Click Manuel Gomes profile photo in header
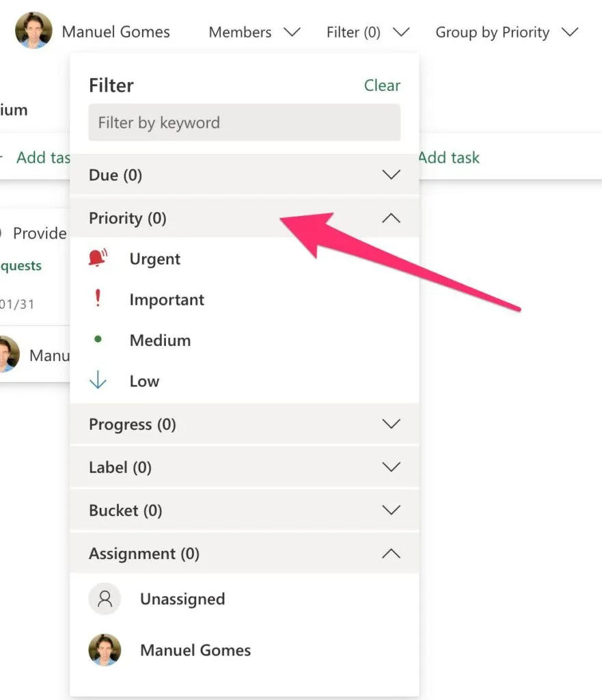The height and width of the screenshot is (700, 602). pyautogui.click(x=33, y=31)
